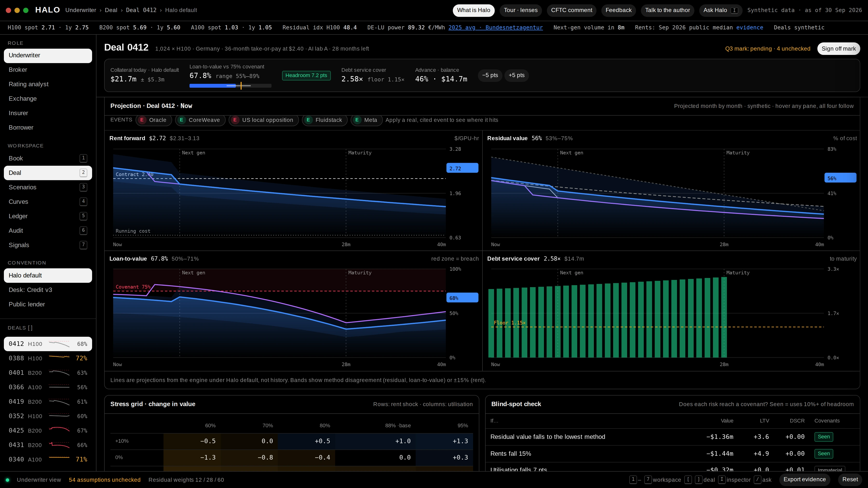Click the Headroom 7.2 pts badge
Image resolution: width=868 pixels, height=488 pixels.
[306, 76]
